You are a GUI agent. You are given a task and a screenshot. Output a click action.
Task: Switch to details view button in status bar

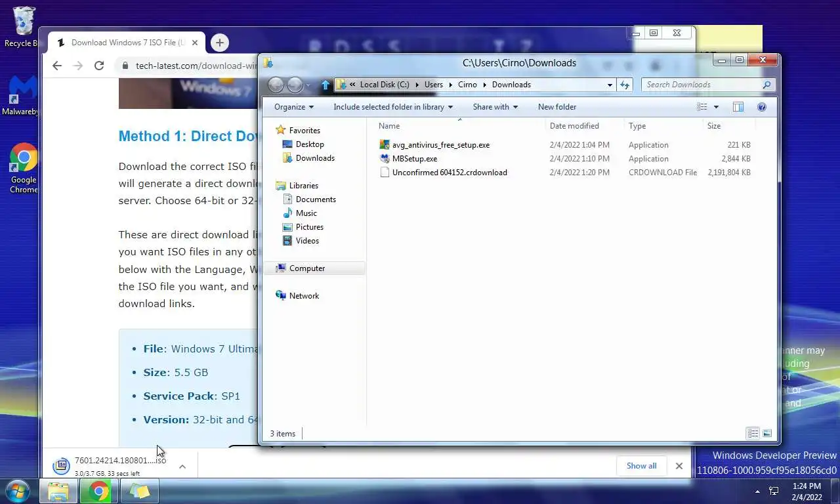coord(753,433)
